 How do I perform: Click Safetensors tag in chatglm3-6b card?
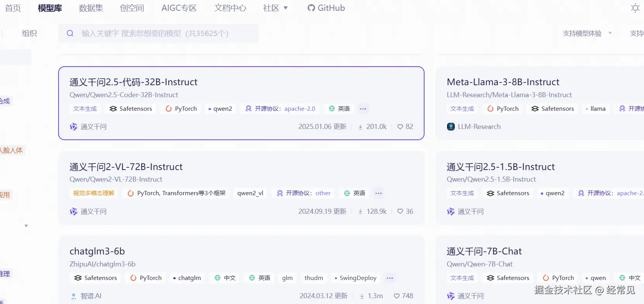click(x=95, y=278)
